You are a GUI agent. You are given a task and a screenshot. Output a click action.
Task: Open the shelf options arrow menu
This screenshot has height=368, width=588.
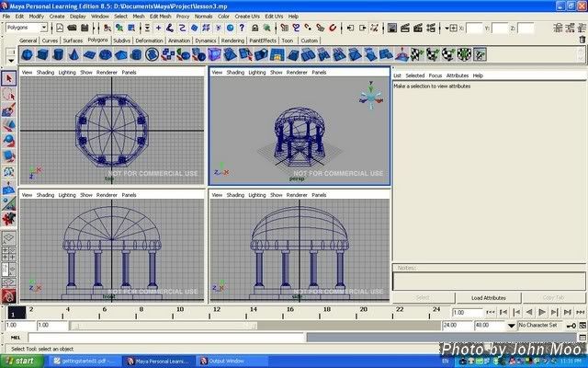9,60
